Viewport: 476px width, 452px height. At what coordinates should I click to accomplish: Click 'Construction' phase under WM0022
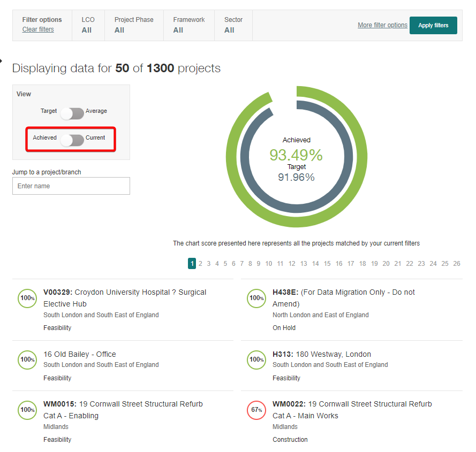pos(290,440)
